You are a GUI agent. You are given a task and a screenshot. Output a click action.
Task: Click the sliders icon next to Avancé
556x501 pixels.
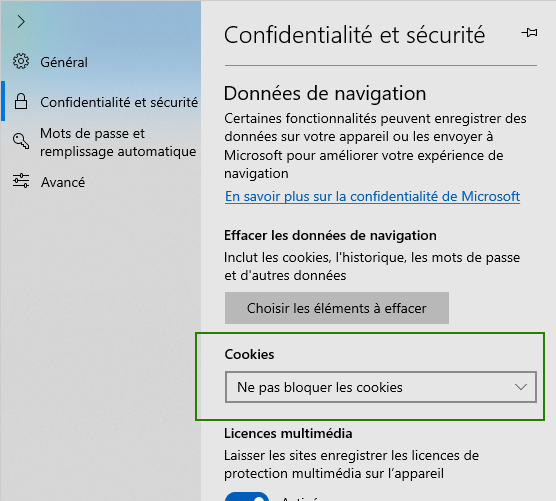(x=21, y=181)
